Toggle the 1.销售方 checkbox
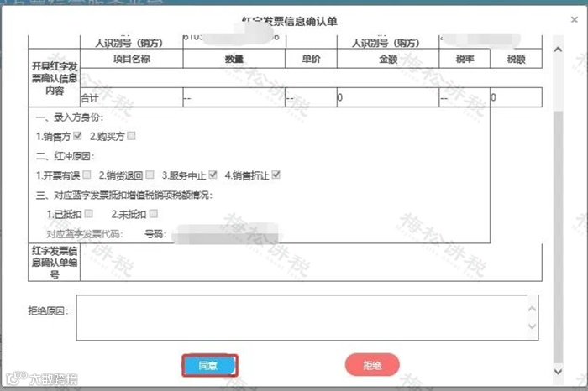588x391 pixels. (x=77, y=136)
